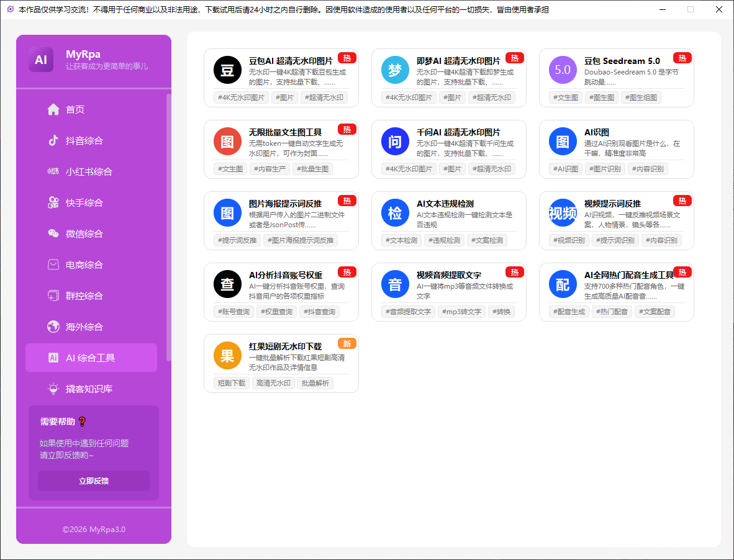The height and width of the screenshot is (560, 734).
Task: Click the shopping bag icon beside 电商综合
Action: point(53,265)
